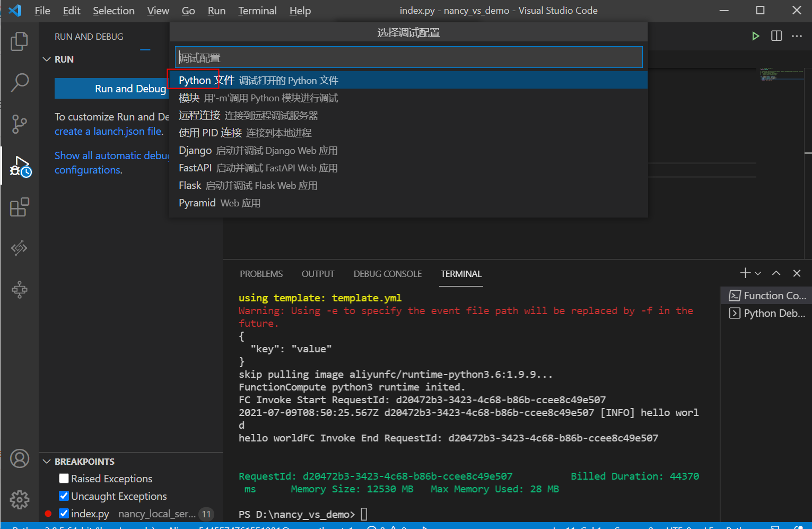Open the Help menu
The height and width of the screenshot is (529, 812).
point(300,11)
